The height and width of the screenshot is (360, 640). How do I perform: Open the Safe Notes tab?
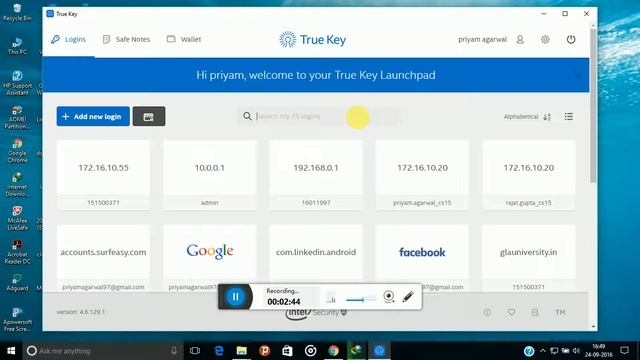point(126,40)
